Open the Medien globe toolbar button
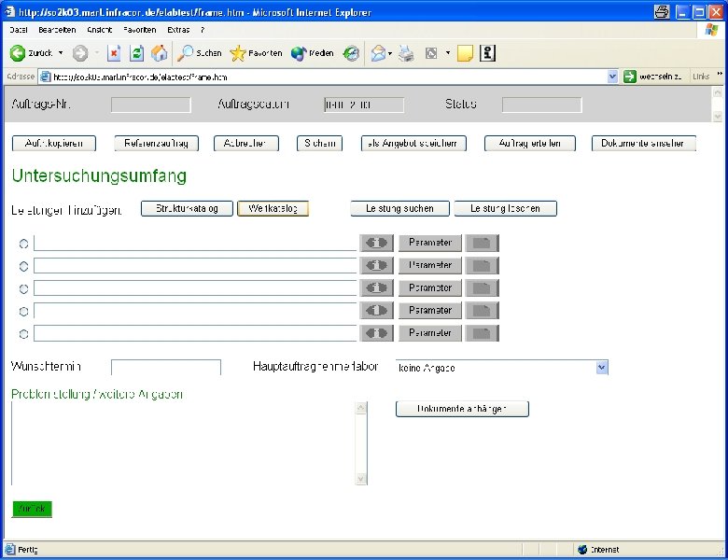Screen dimensions: 728x560 point(312,53)
